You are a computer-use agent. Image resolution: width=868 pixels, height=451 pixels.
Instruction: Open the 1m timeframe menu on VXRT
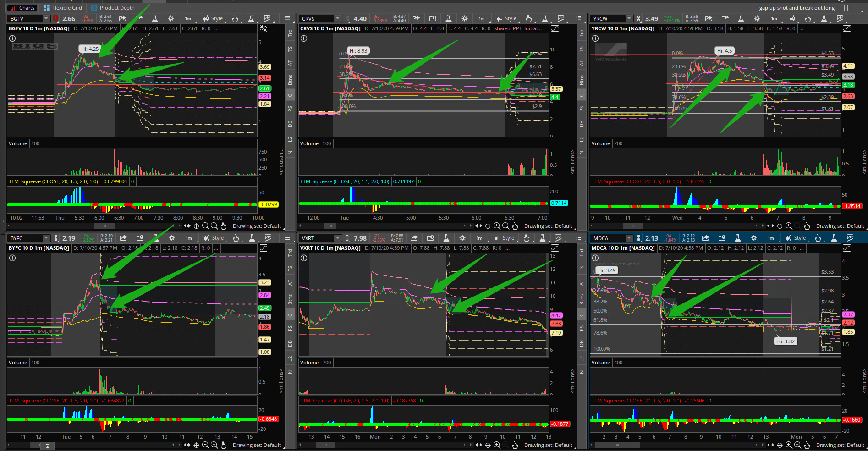click(x=480, y=238)
